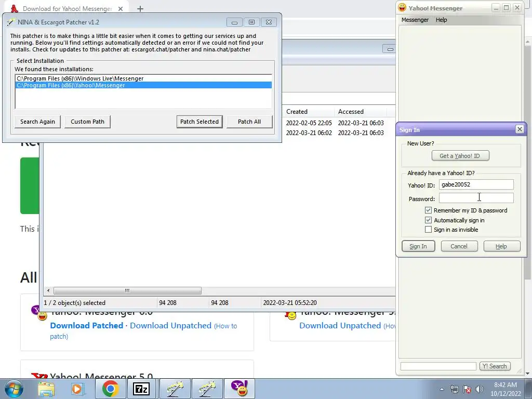This screenshot has width=532, height=399.
Task: Click the horizontal scrollbar thumb in 7-Zip
Action: tap(127, 291)
